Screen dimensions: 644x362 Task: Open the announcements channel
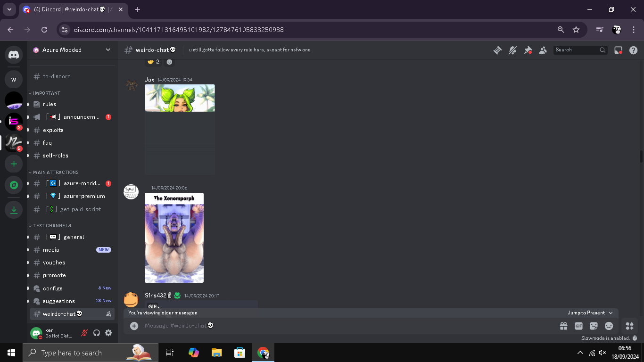click(73, 117)
